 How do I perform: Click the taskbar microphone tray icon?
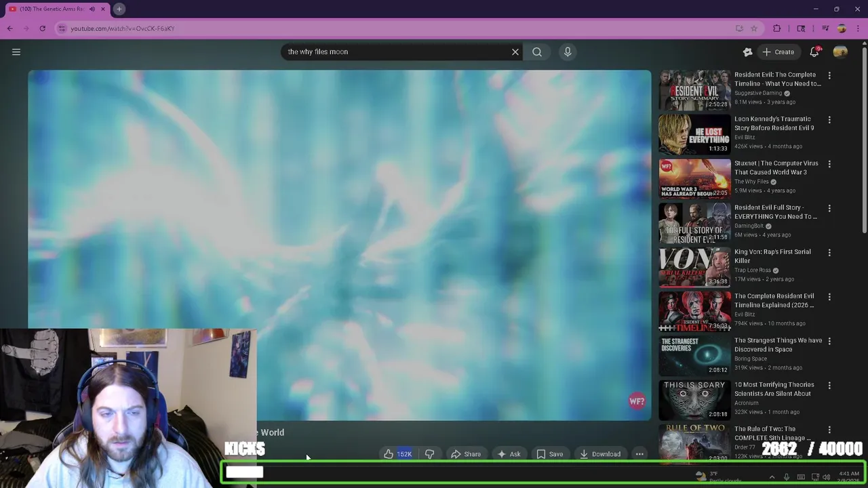[x=787, y=477]
